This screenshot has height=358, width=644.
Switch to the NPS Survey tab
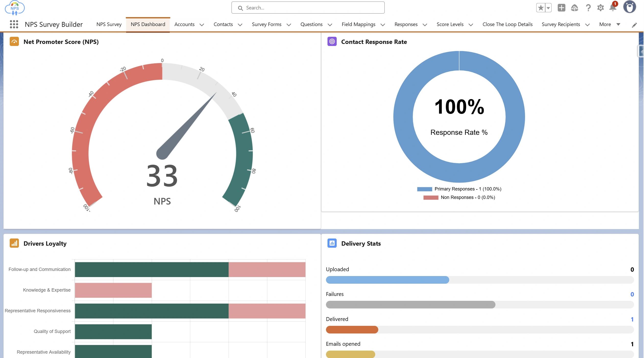(109, 24)
